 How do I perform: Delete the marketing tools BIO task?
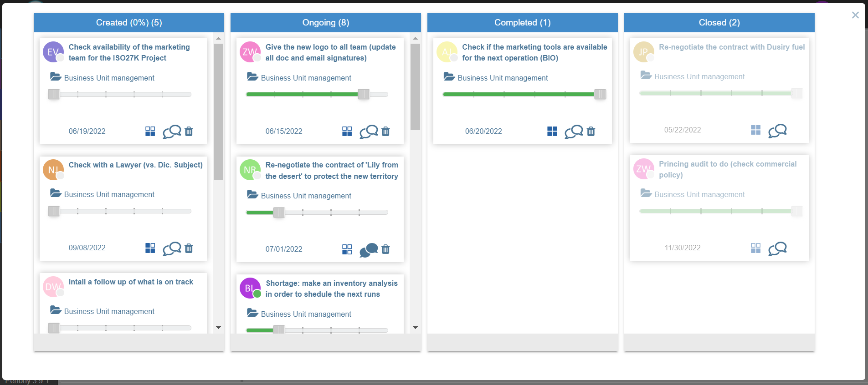pos(591,132)
